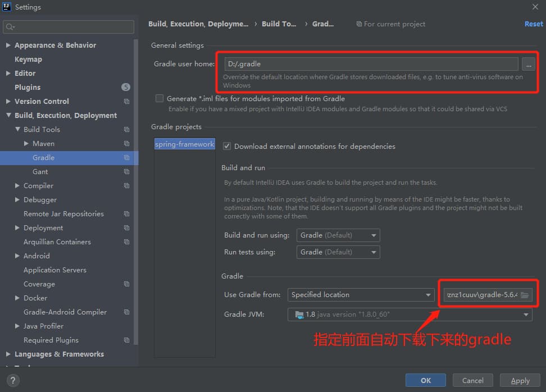Click the search magnifier icon in settings
The image size is (546, 392).
coord(10,27)
